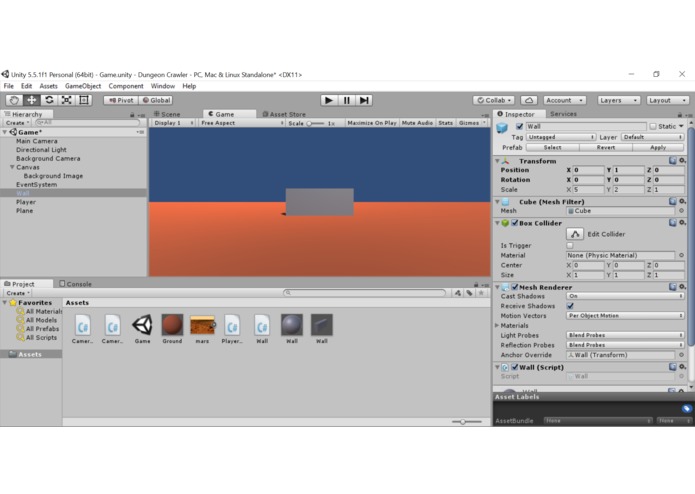The image size is (695, 494).
Task: Open Wall (Script) gear settings
Action: pos(683,366)
